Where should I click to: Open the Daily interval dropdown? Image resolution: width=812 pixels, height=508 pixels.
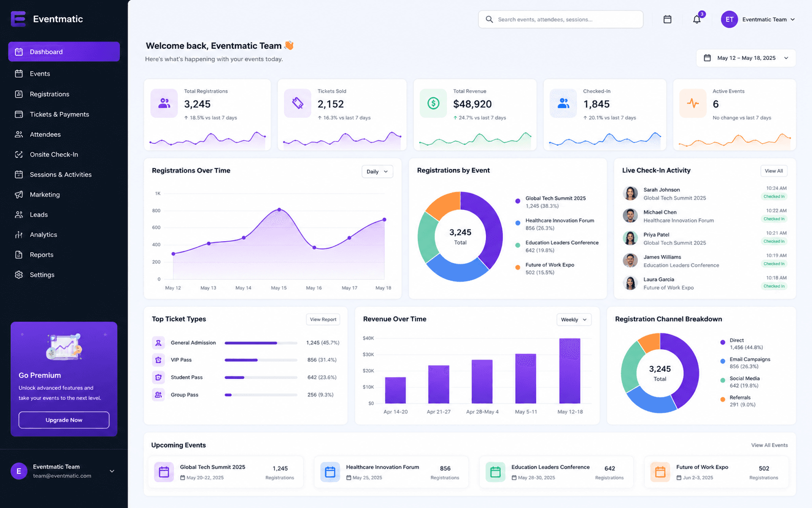tap(377, 172)
